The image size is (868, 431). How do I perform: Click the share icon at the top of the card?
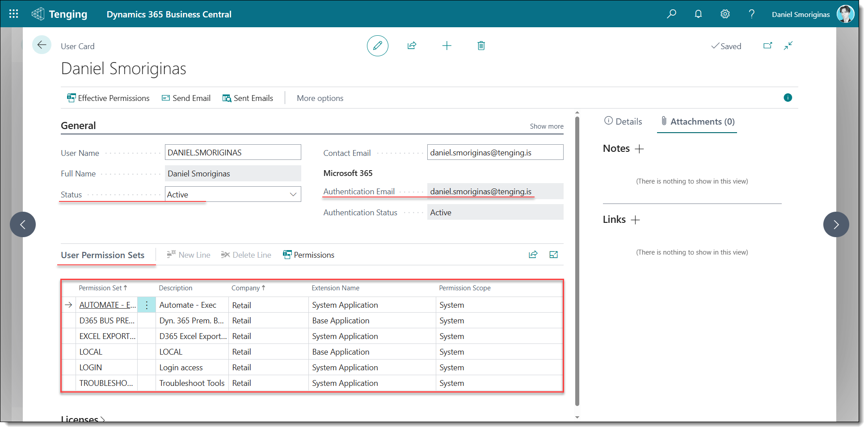[x=412, y=46]
